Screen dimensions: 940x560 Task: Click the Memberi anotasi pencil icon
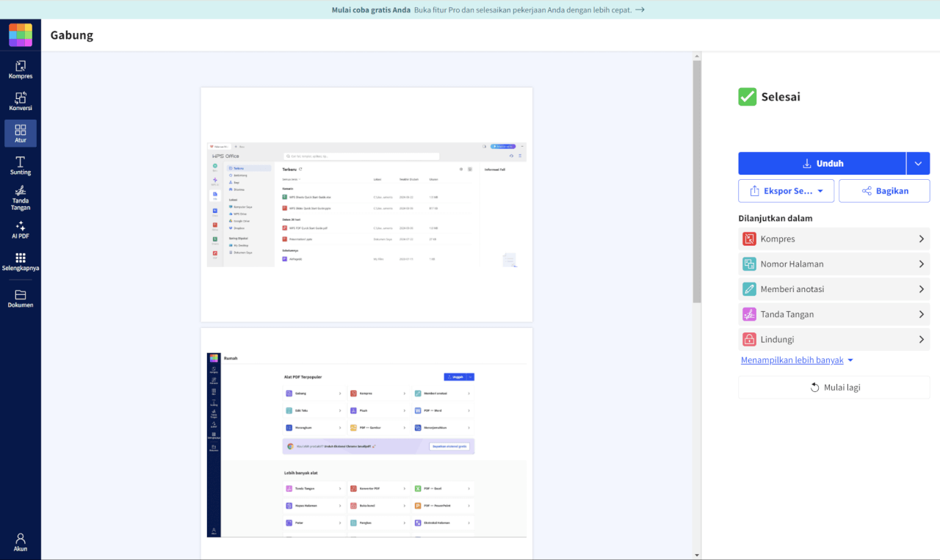point(749,289)
